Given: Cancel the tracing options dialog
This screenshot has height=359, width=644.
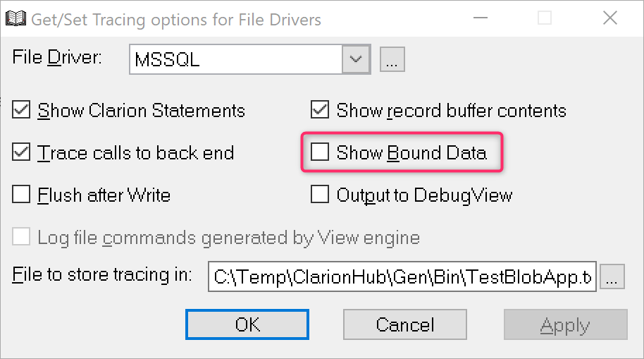Looking at the screenshot, I should point(404,324).
